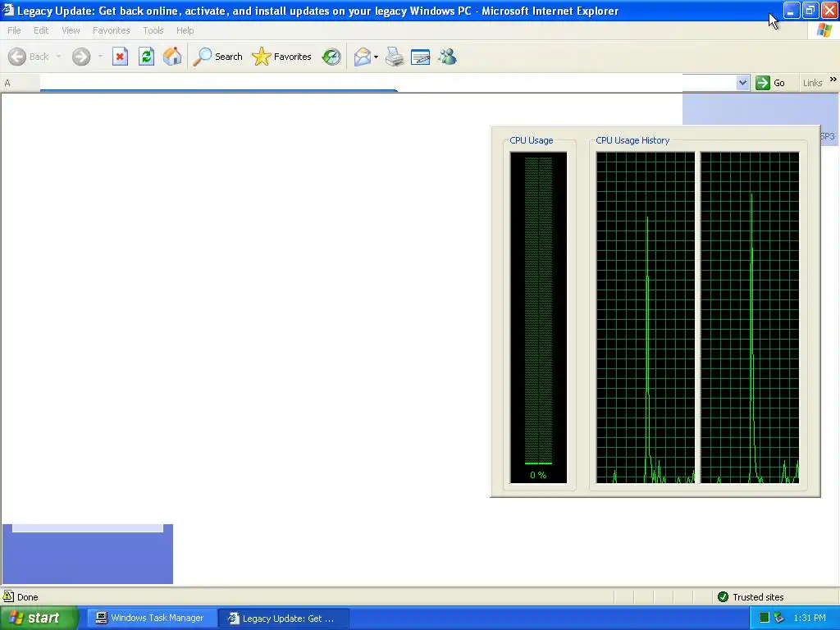Expand the address bar dropdown
This screenshot has width=840, height=630.
[x=742, y=83]
